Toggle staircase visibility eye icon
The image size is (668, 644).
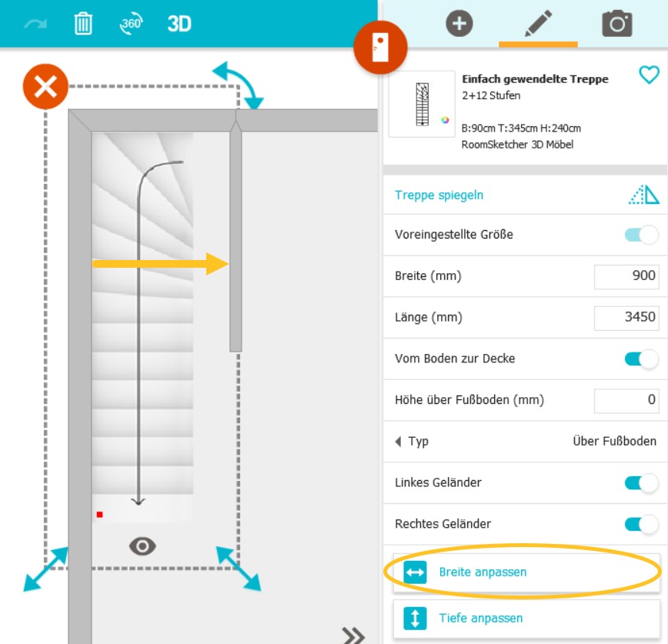[142, 546]
